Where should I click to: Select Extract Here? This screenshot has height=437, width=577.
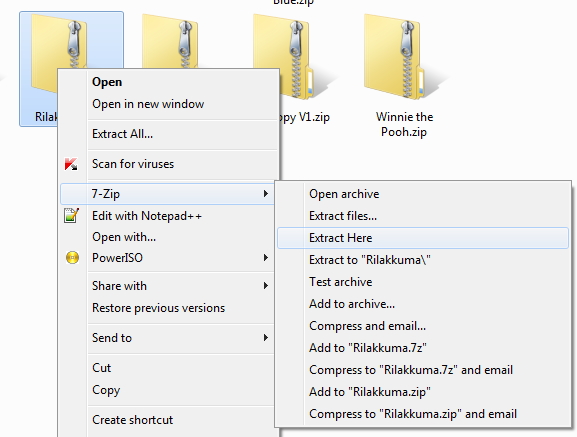coord(423,238)
